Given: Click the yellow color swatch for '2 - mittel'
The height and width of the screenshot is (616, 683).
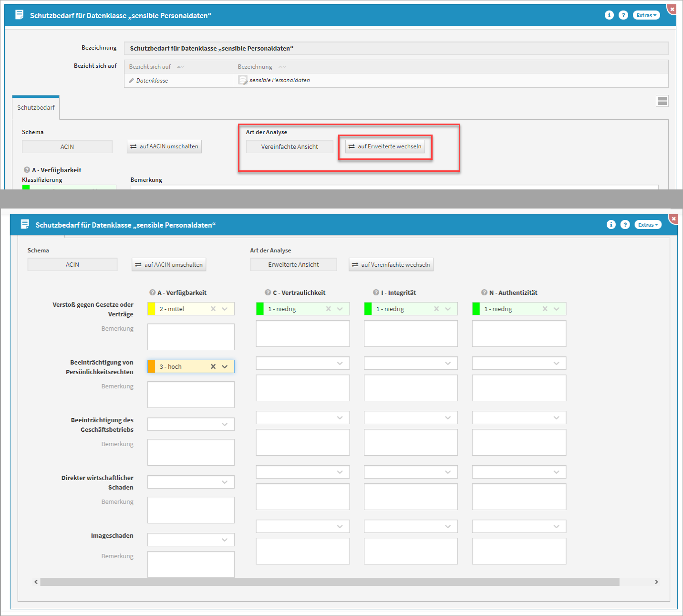Looking at the screenshot, I should [152, 309].
